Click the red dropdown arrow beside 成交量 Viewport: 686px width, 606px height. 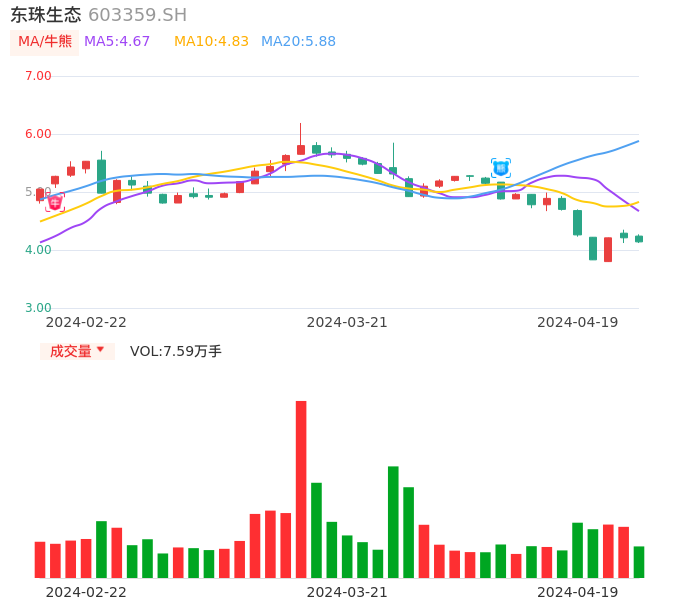click(100, 350)
